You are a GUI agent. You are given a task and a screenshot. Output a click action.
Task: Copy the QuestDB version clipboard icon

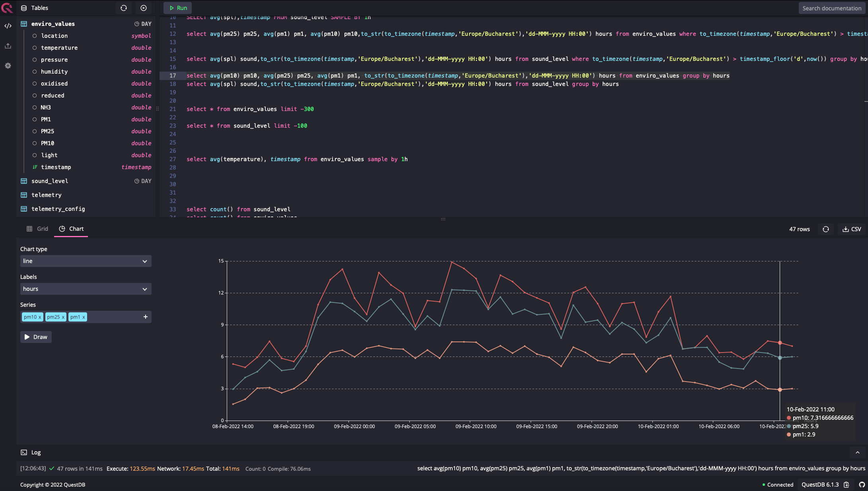(847, 485)
